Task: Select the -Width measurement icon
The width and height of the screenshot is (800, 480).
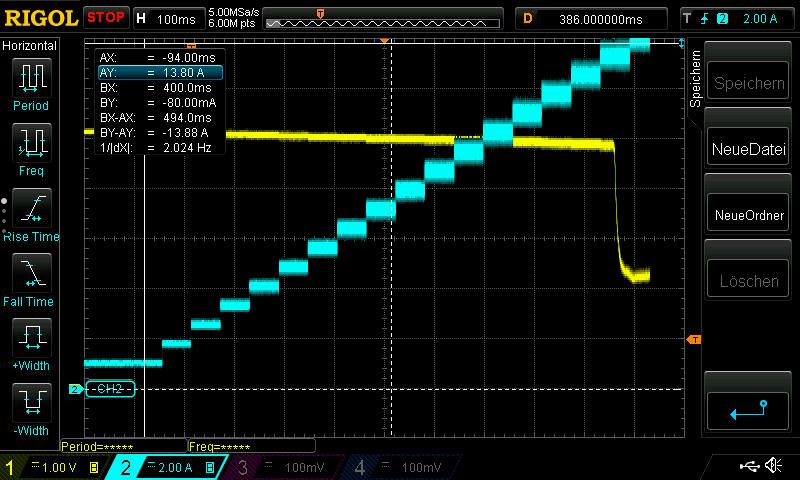Action: (x=32, y=402)
